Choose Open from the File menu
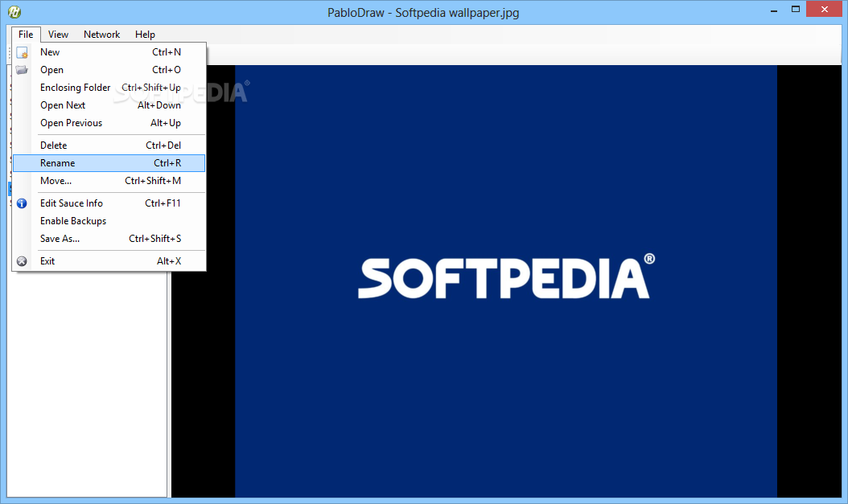This screenshot has height=504, width=848. tap(109, 70)
